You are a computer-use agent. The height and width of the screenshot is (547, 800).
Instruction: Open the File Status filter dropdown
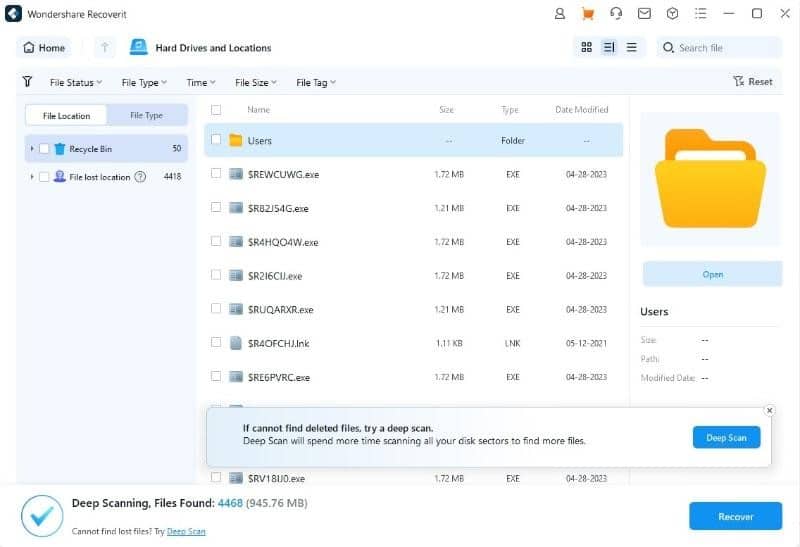76,82
